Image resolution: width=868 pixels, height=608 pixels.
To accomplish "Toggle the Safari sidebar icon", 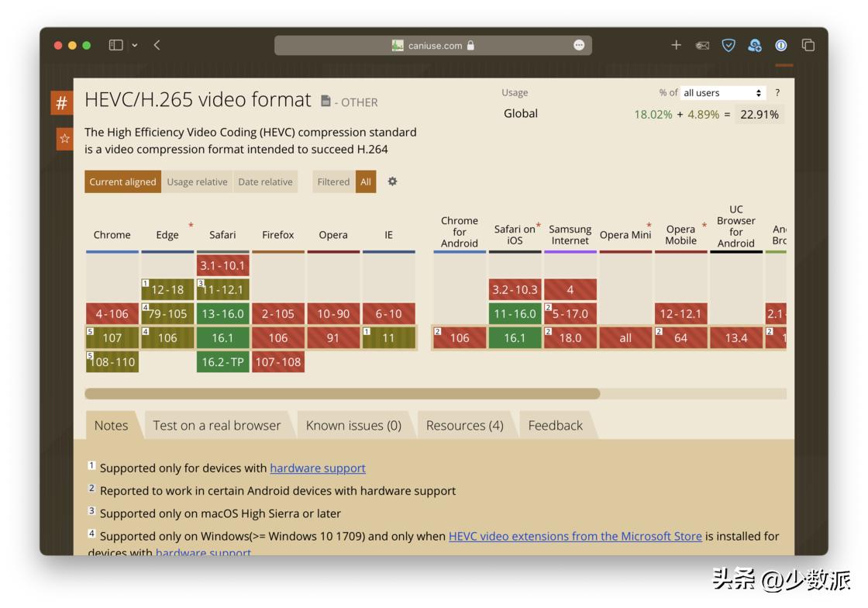I will click(x=115, y=45).
